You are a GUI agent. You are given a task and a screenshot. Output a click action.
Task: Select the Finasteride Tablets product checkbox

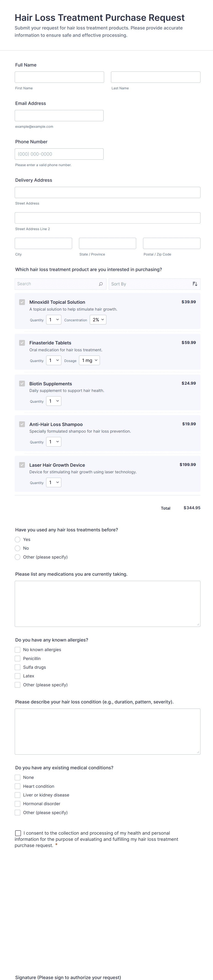[22, 343]
